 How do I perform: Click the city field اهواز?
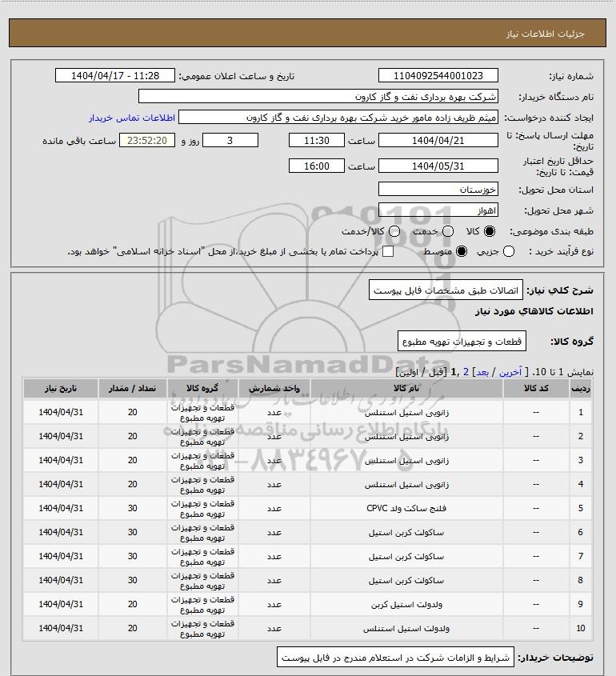(x=438, y=210)
